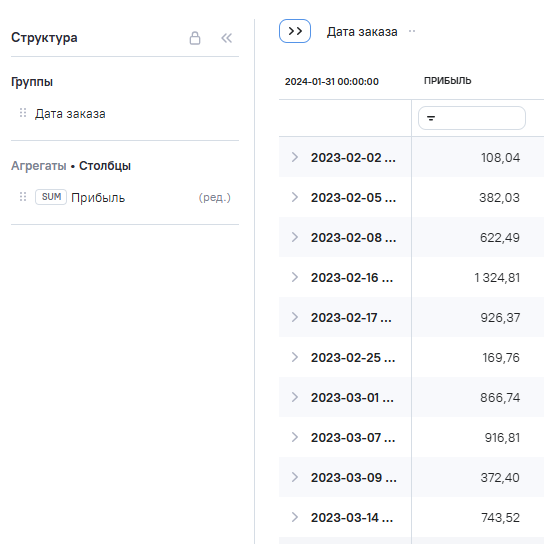The width and height of the screenshot is (544, 544).
Task: Click the small dots icon beside Дата заказа
Action: tap(412, 31)
